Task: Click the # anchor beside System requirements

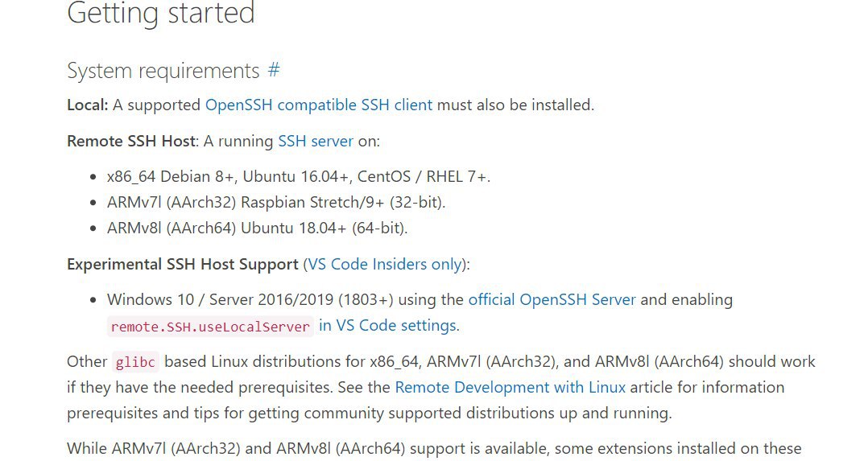Action: pos(274,70)
